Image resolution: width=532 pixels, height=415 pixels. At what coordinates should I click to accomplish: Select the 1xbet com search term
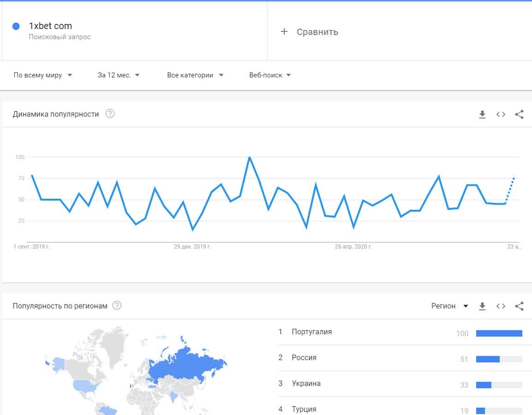click(50, 26)
